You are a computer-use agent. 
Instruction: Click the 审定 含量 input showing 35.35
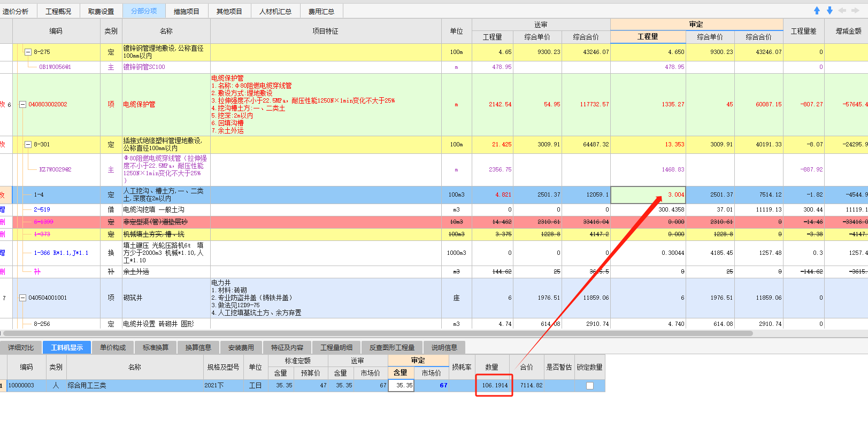click(401, 386)
